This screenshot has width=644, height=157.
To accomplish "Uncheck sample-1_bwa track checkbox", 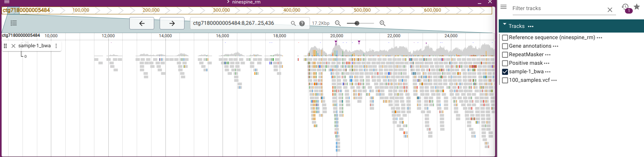I will (x=505, y=72).
